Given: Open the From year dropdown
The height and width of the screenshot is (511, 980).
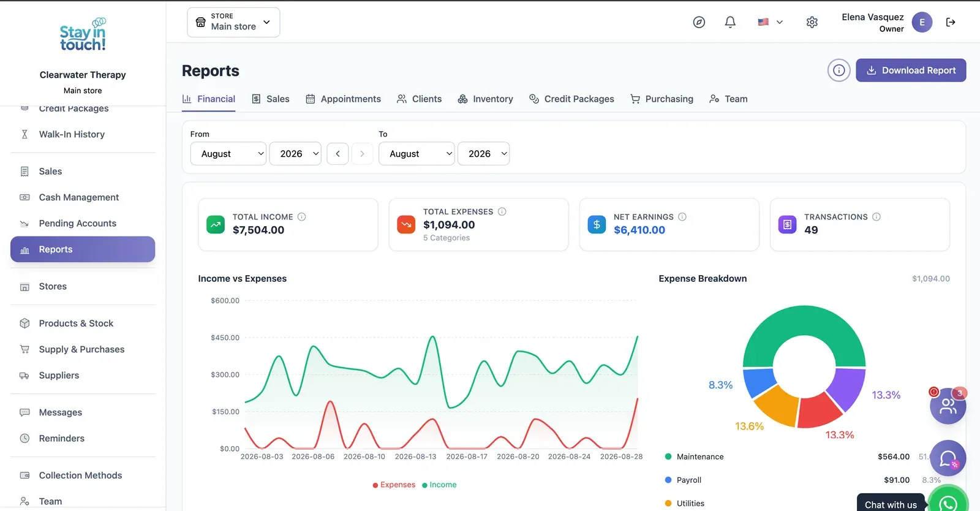Looking at the screenshot, I should 295,154.
